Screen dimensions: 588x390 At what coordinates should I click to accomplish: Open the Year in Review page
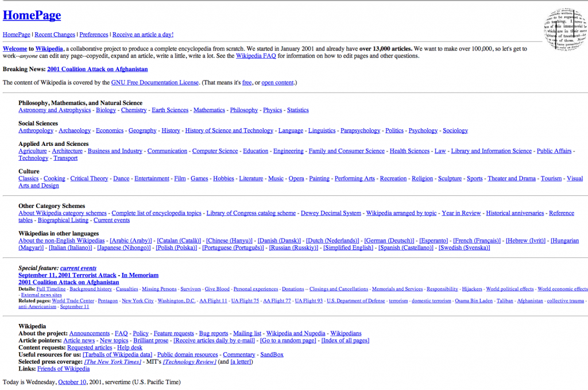[x=461, y=213]
